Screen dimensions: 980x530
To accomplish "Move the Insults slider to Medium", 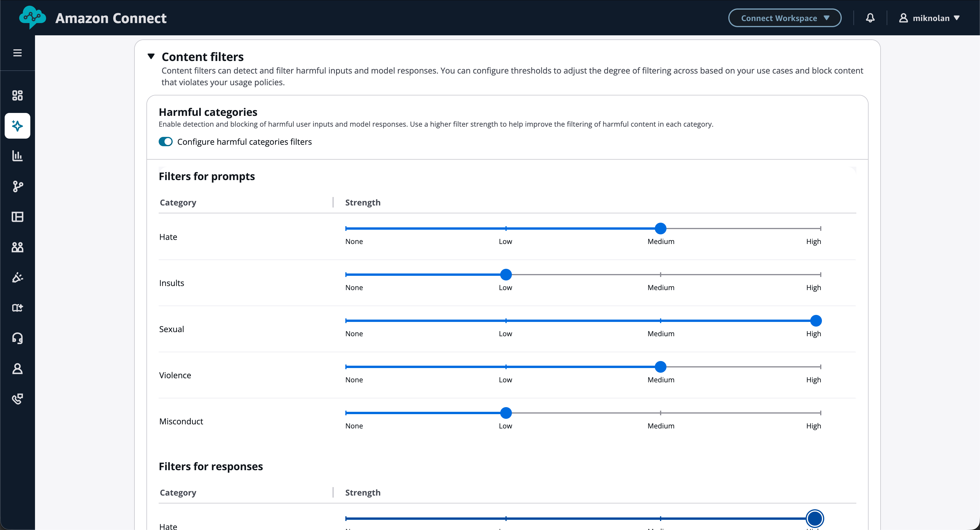I will 660,275.
